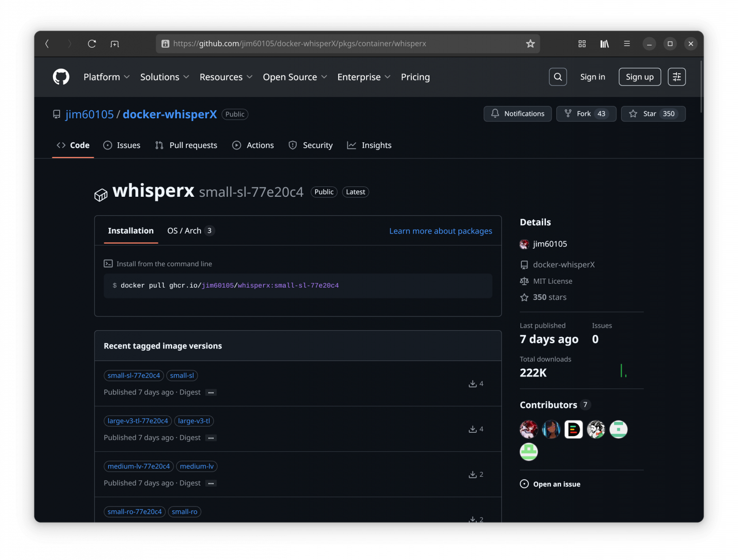Open the Pull requests tab
Viewport: 738px width, 560px height.
coord(186,145)
